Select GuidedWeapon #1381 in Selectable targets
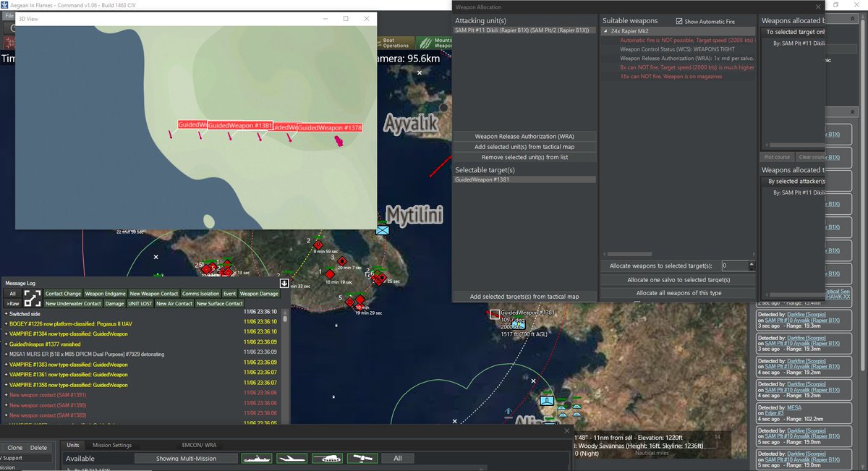 click(x=524, y=179)
